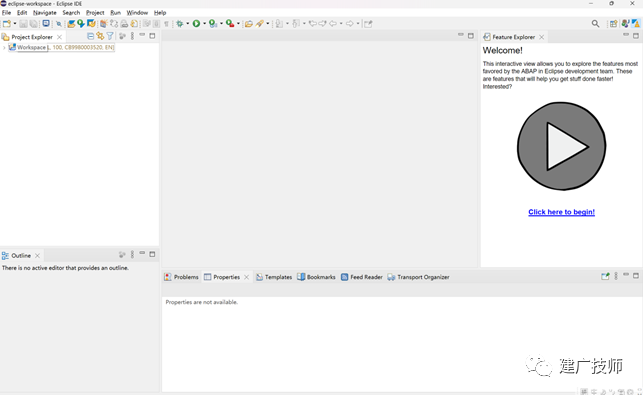Select the Workspace project in Project Explorer

pos(62,48)
